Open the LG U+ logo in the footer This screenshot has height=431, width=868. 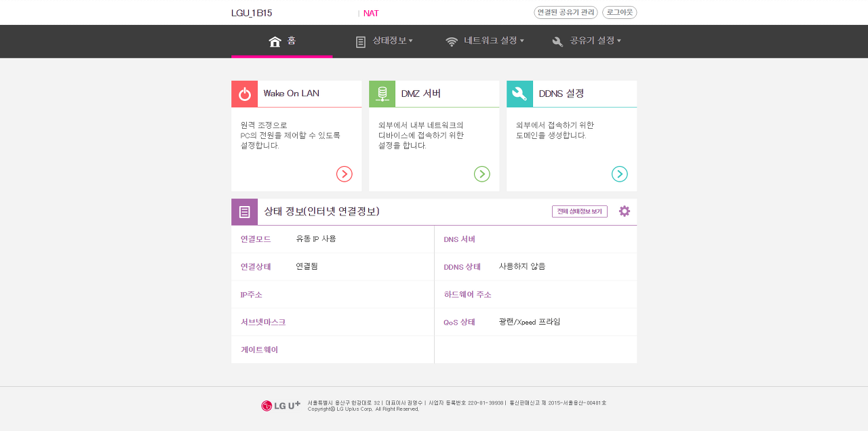281,406
